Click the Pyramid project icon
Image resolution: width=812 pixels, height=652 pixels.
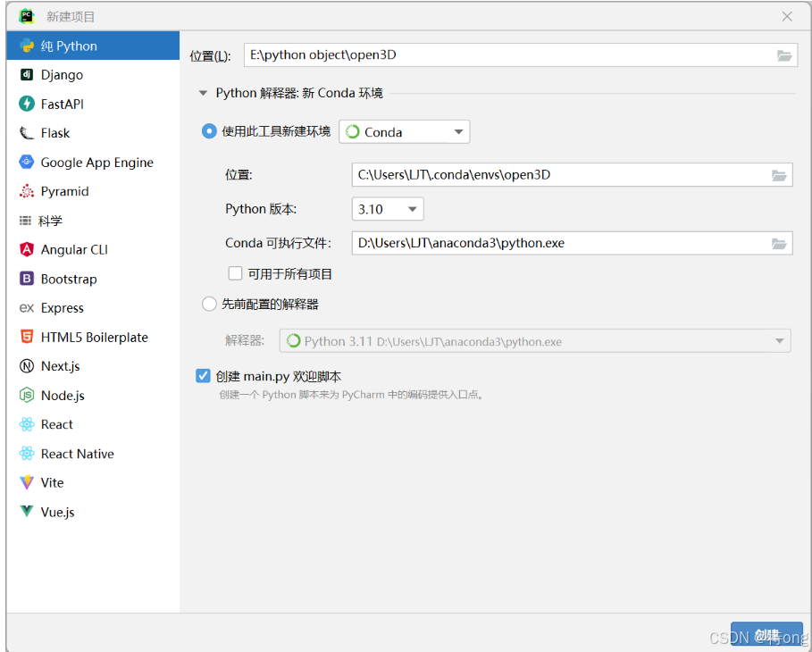[x=27, y=191]
